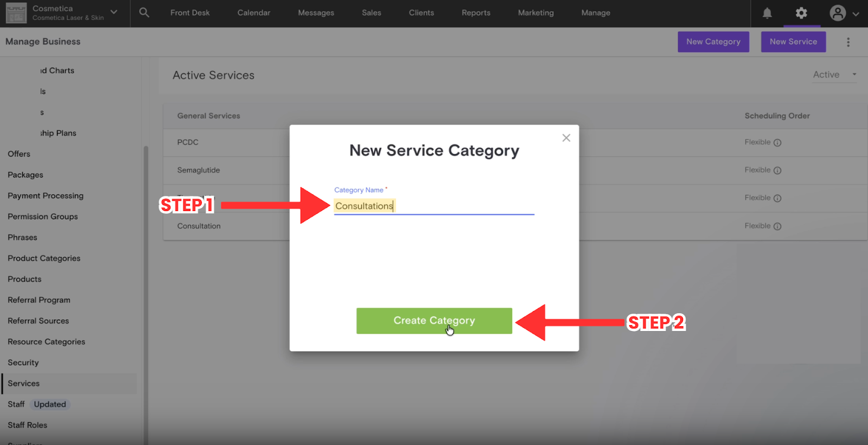The image size is (868, 445).
Task: Open Staff Roles in the sidebar
Action: point(28,425)
